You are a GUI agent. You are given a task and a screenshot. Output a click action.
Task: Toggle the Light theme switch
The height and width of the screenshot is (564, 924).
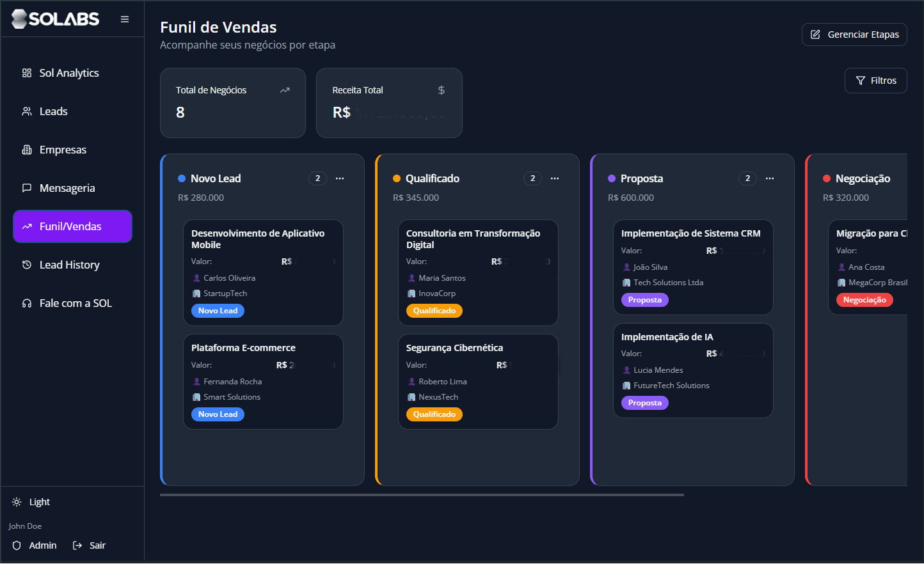31,502
